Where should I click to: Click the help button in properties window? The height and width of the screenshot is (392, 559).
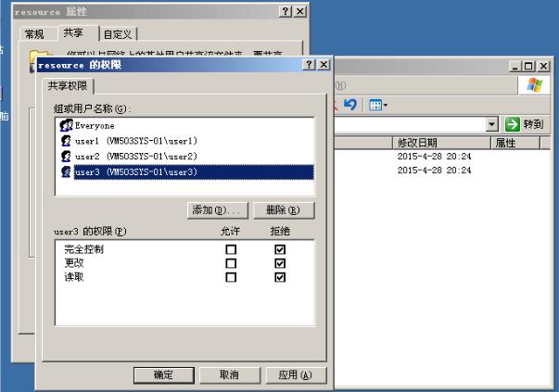[x=286, y=11]
